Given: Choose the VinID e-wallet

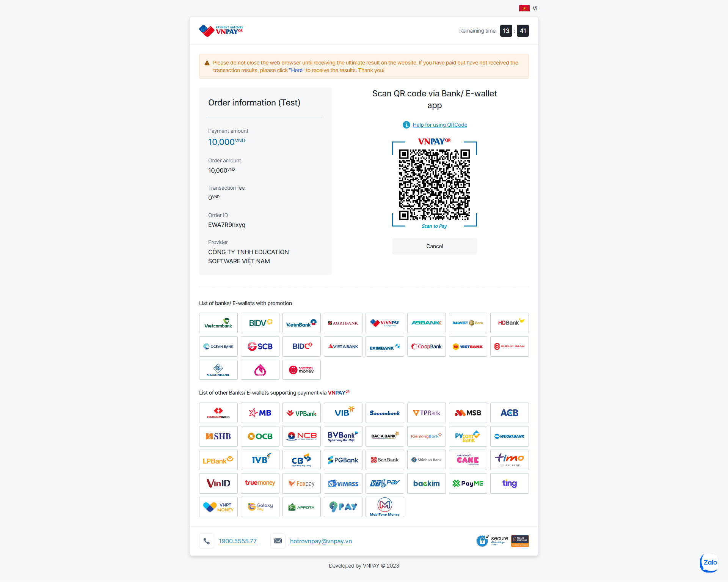Looking at the screenshot, I should (218, 483).
